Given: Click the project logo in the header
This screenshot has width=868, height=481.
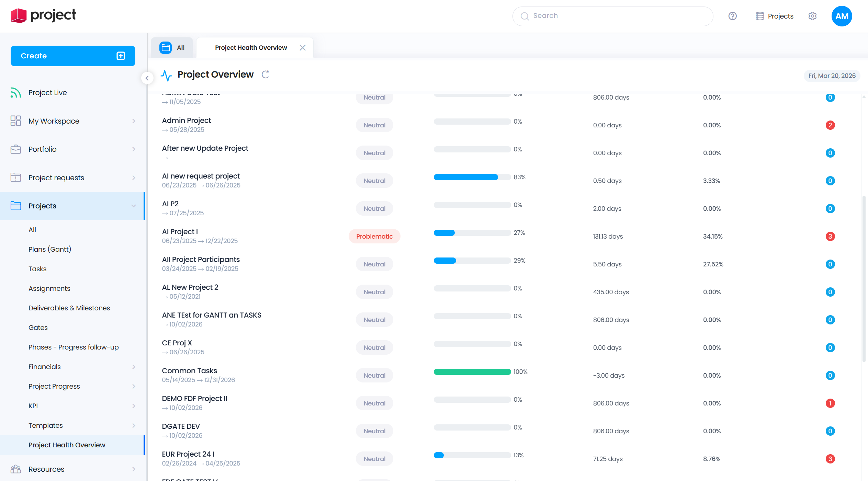Looking at the screenshot, I should 43,15.
